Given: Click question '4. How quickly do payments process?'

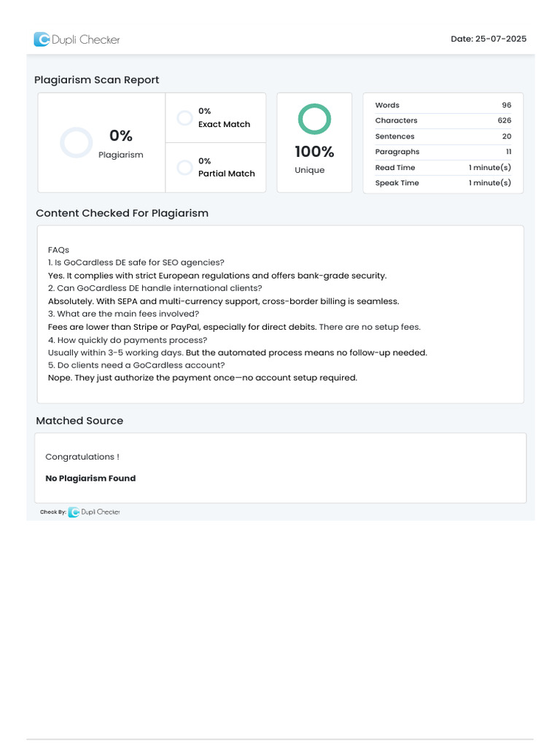Looking at the screenshot, I should coord(128,340).
